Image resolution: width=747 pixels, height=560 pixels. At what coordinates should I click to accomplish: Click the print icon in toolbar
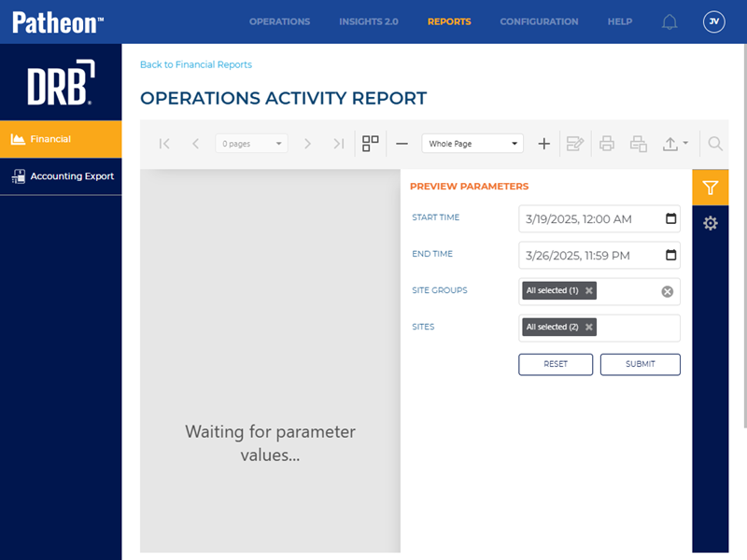pyautogui.click(x=607, y=144)
